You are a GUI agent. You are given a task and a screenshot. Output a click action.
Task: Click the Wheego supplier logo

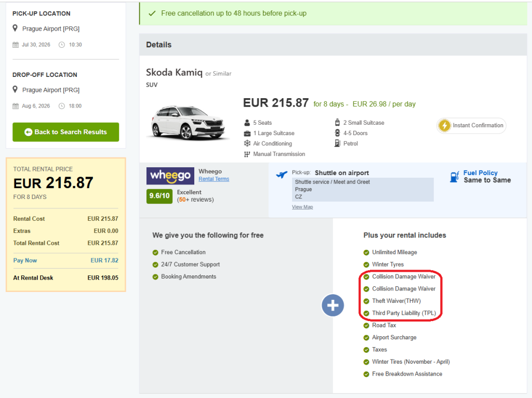[x=170, y=176]
